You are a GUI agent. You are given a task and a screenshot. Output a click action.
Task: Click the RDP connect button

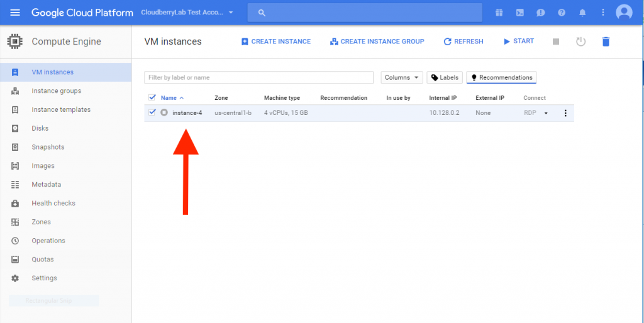530,113
